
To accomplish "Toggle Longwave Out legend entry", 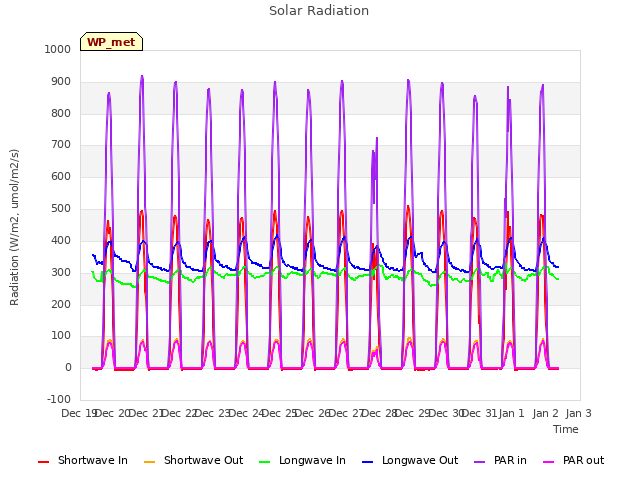I will [x=410, y=460].
